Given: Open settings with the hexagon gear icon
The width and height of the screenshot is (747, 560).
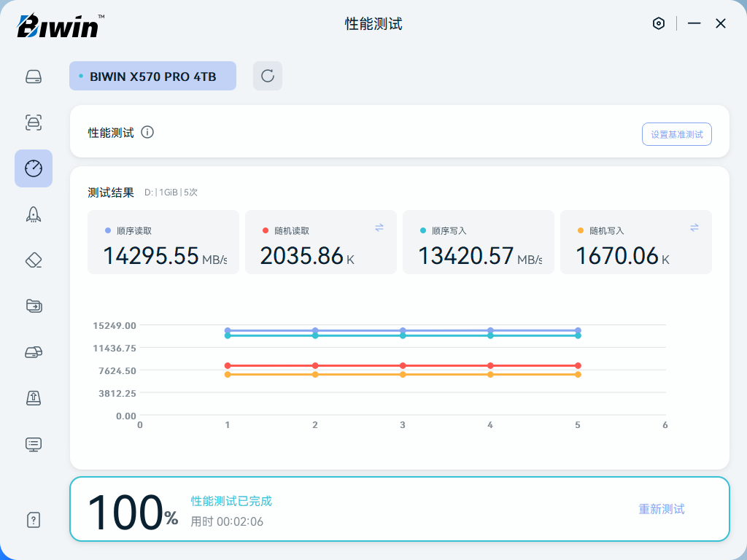Looking at the screenshot, I should (659, 23).
